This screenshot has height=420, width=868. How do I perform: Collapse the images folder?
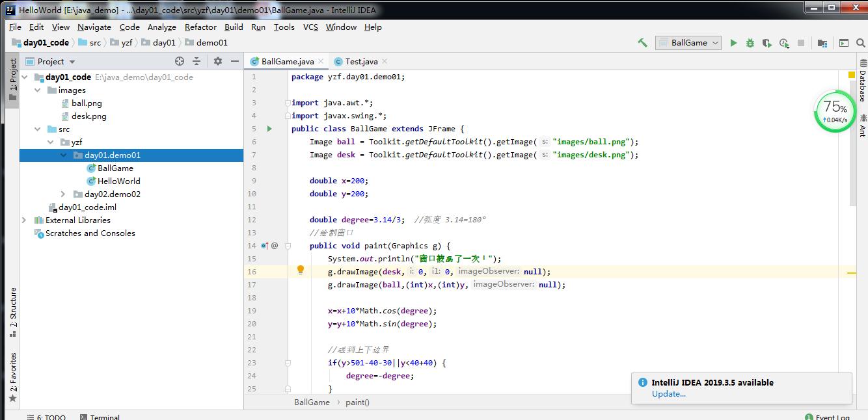pos(37,90)
